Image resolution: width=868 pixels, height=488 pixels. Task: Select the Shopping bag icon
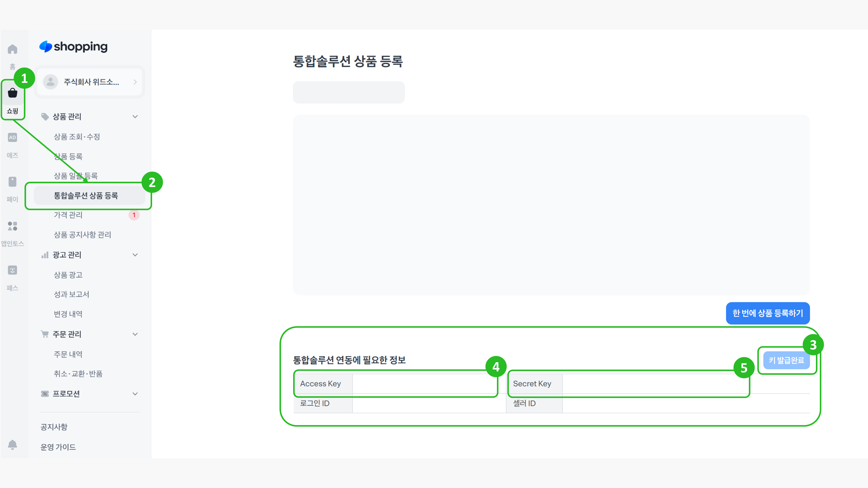click(x=12, y=93)
